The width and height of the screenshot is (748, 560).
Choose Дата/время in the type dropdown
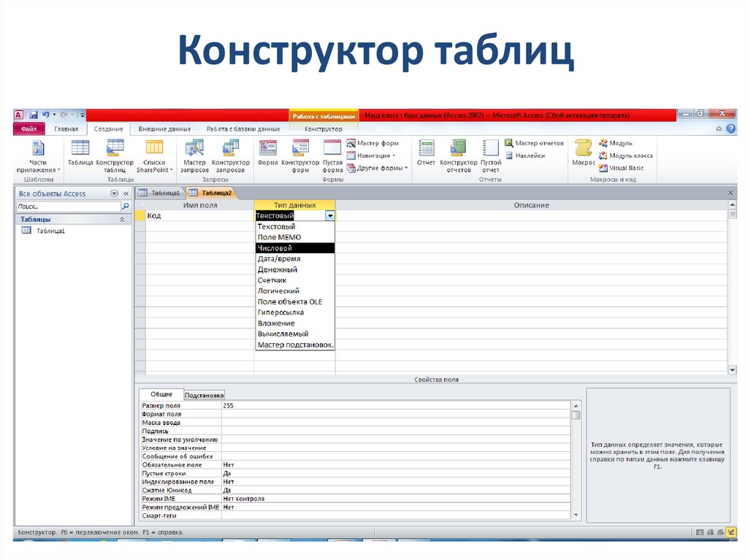[x=278, y=258]
